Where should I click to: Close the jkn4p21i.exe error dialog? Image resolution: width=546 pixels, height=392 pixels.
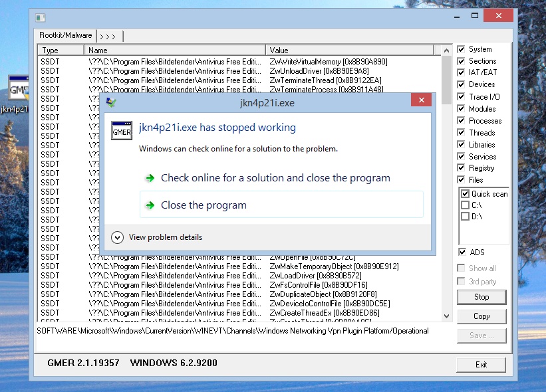[x=422, y=100]
